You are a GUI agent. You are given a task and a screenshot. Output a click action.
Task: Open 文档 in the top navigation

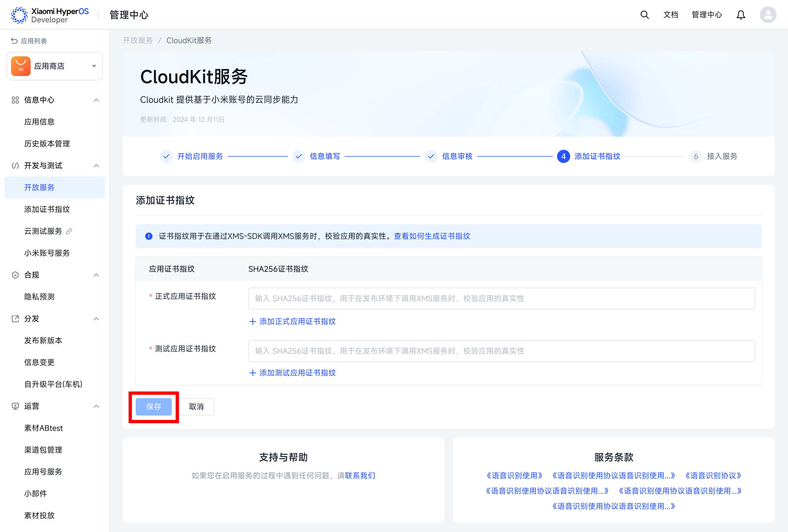coord(671,15)
